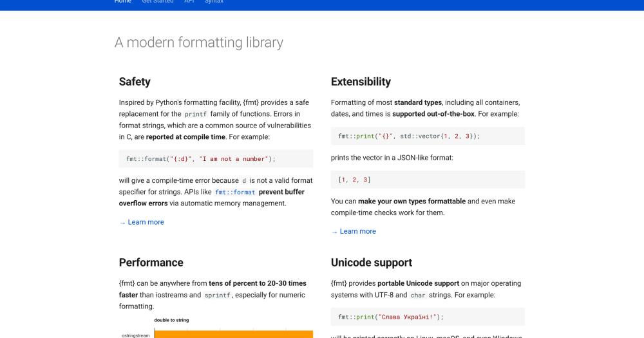Viewport: 644px width, 338px height.
Task: Click the Слава Україні print code block
Action: (x=428, y=317)
